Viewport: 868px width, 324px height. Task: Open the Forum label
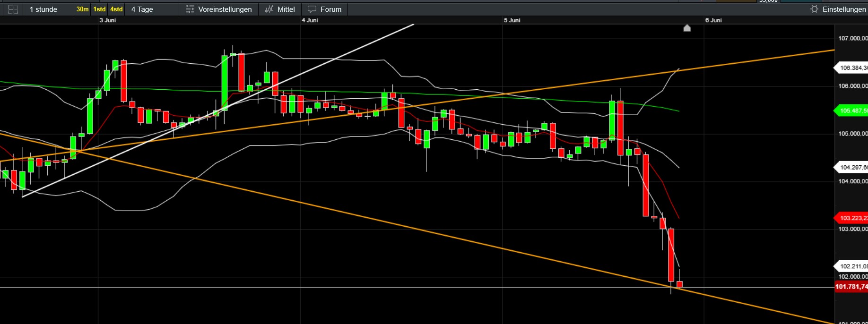[x=331, y=9]
